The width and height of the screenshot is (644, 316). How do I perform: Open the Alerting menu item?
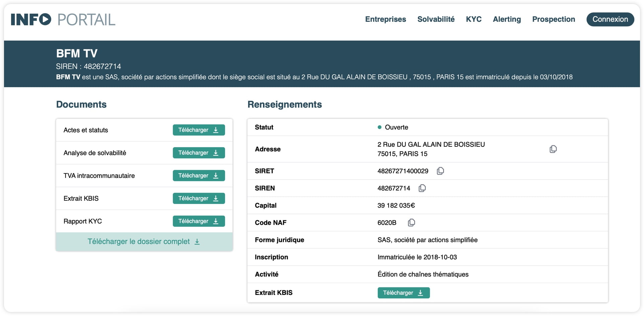pyautogui.click(x=507, y=19)
